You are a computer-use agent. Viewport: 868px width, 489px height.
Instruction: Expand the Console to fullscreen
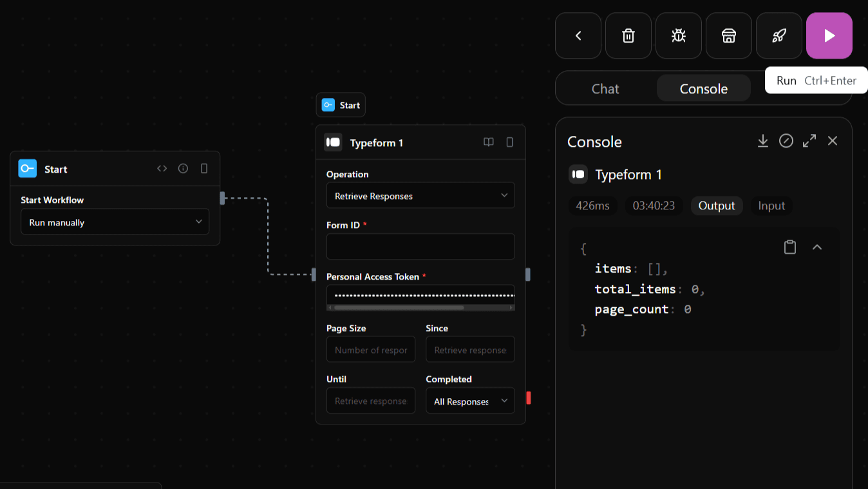(x=809, y=140)
